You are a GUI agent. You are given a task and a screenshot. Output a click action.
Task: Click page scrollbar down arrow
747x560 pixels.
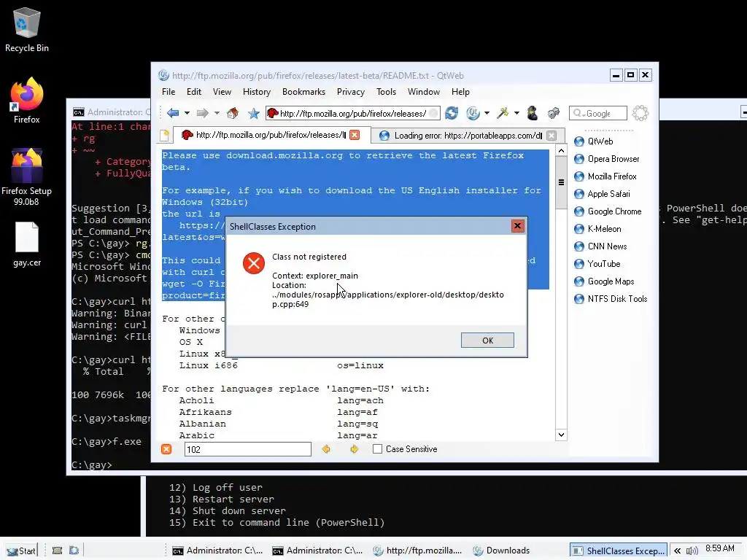pos(561,435)
